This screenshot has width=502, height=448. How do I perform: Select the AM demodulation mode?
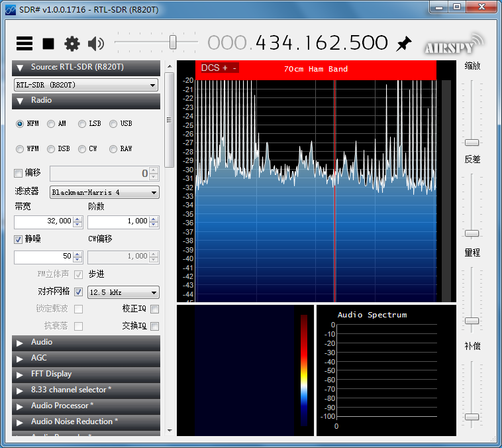point(51,124)
